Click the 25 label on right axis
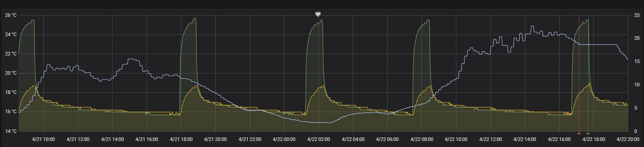 pyautogui.click(x=637, y=15)
